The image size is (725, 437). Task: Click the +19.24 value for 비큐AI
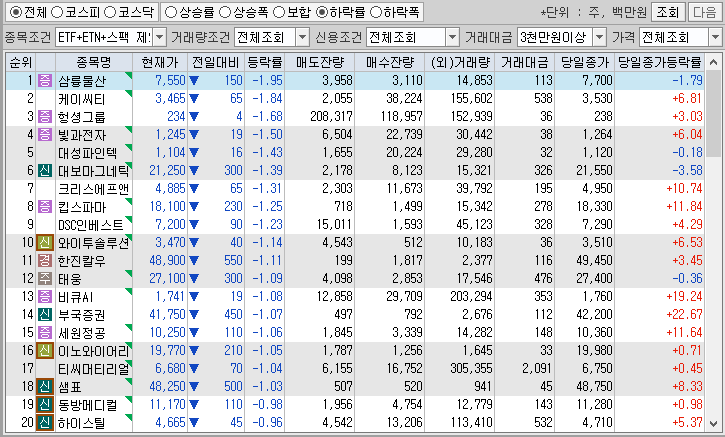click(x=684, y=297)
